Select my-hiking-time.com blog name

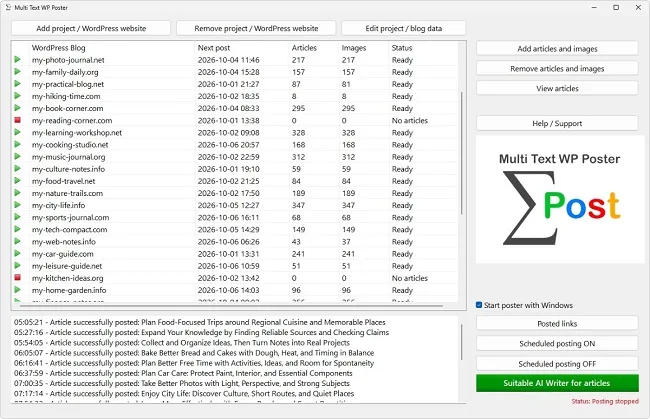[66, 96]
